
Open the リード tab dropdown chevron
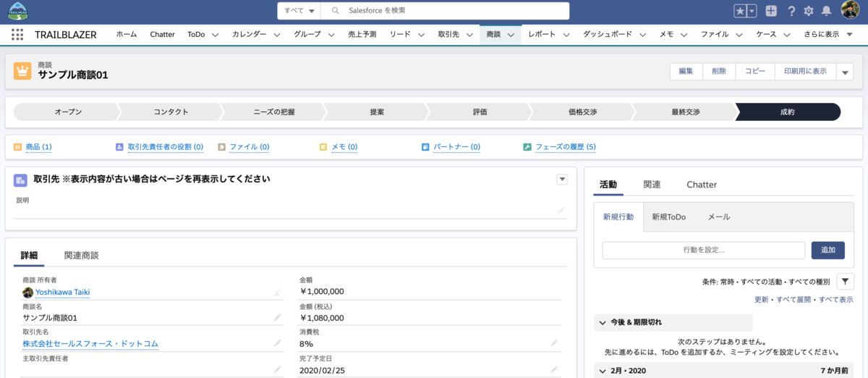pyautogui.click(x=421, y=35)
